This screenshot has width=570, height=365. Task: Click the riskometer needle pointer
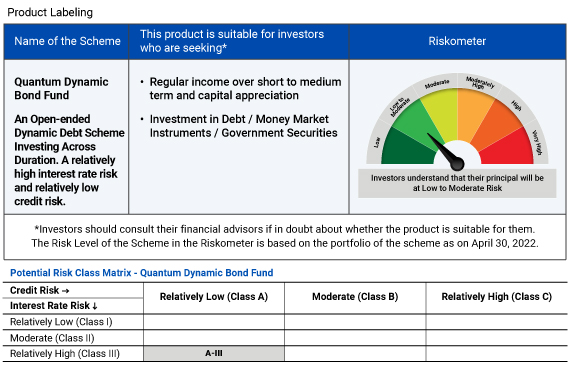point(446,152)
